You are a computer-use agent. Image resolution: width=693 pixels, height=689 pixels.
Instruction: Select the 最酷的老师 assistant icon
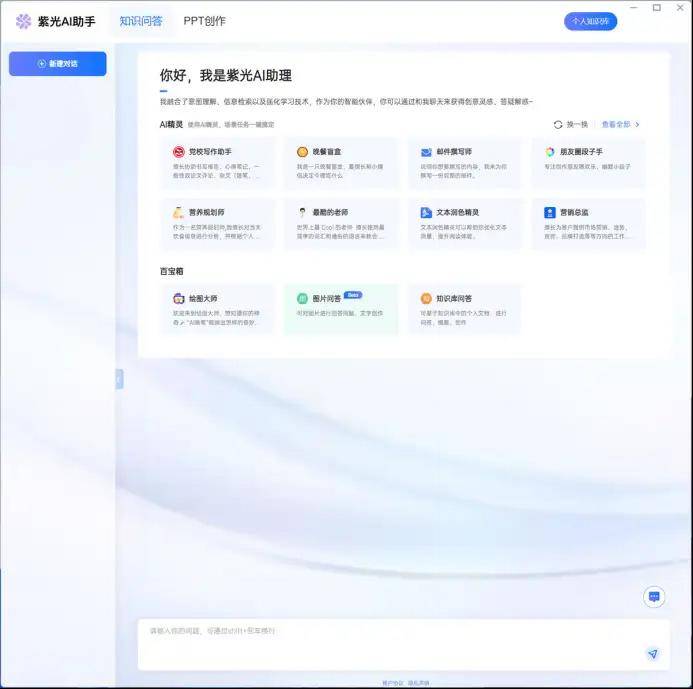[x=302, y=213]
